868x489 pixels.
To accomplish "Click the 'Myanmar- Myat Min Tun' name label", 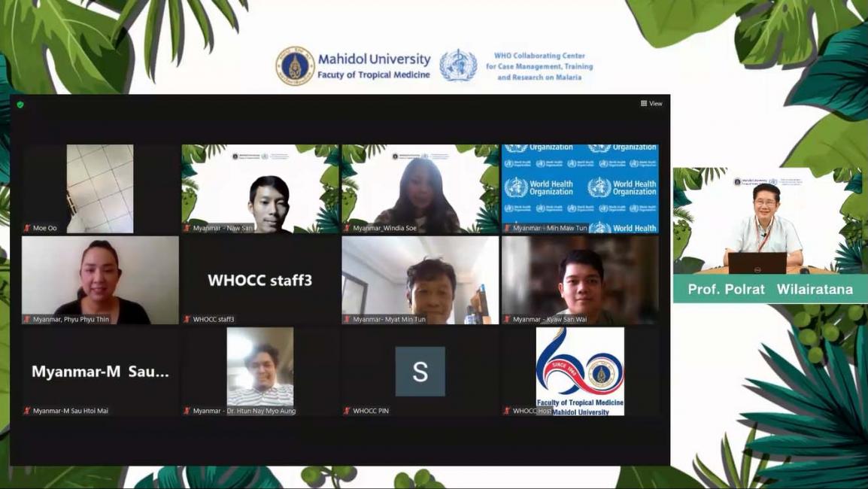I will [x=389, y=320].
